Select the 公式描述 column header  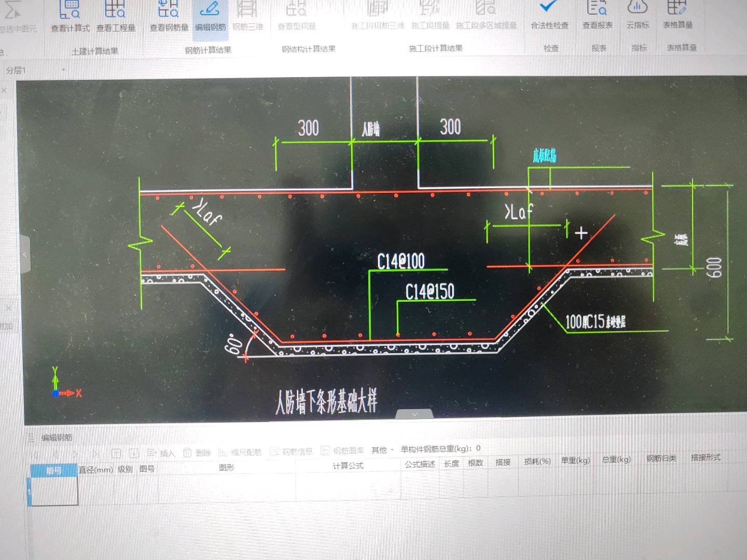point(420,464)
